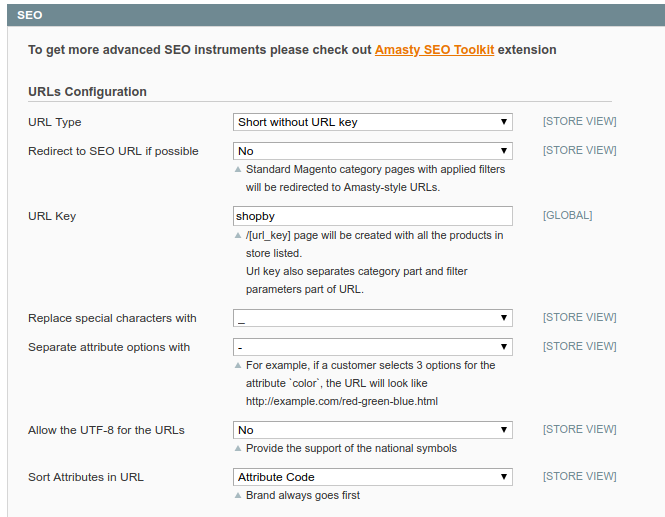Open the Replace special characters with dropdown
The height and width of the screenshot is (517, 665).
372,318
